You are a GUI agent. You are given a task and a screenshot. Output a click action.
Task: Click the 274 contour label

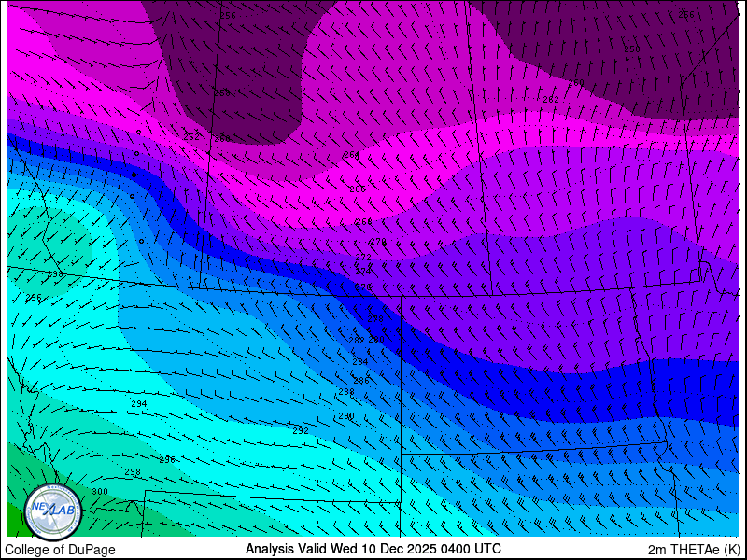(x=363, y=272)
